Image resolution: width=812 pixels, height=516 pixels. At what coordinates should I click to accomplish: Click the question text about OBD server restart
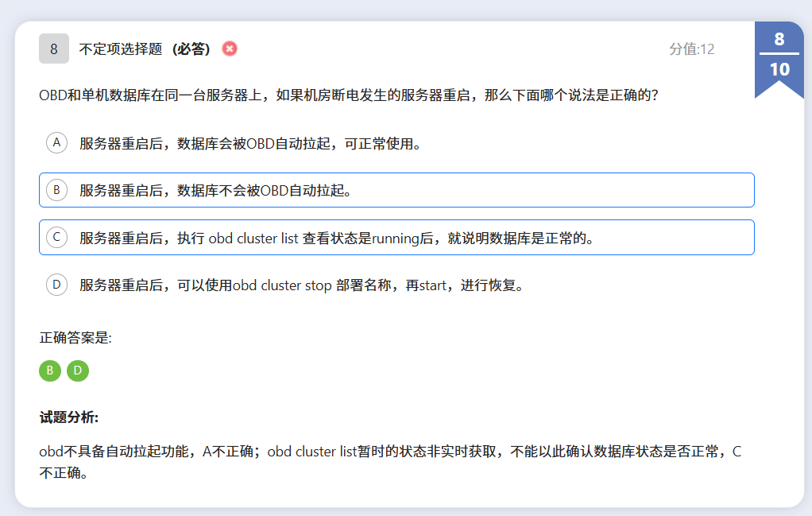[x=348, y=95]
